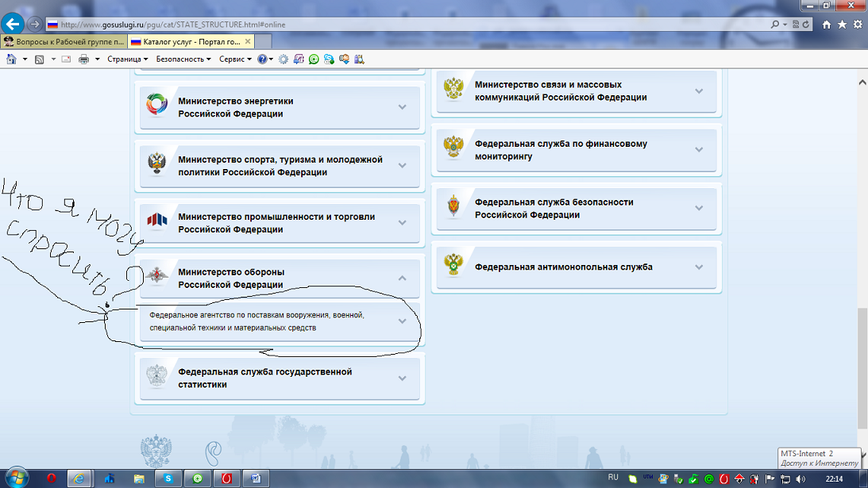Open Федеральная антимонопольная служба title
The height and width of the screenshot is (488, 868).
(564, 267)
